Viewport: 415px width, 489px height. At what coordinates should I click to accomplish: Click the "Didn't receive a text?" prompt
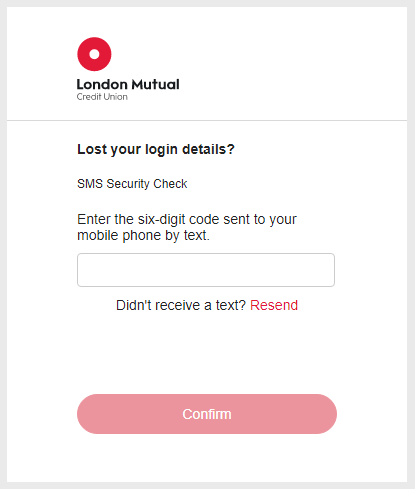[181, 305]
